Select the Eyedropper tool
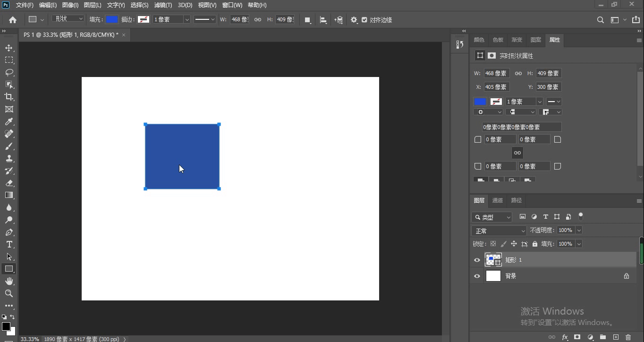Screen dimensions: 644x342 coord(9,122)
